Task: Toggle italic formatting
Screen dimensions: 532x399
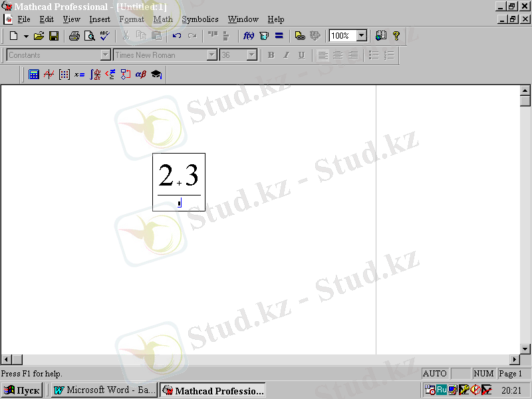Action: coord(287,55)
